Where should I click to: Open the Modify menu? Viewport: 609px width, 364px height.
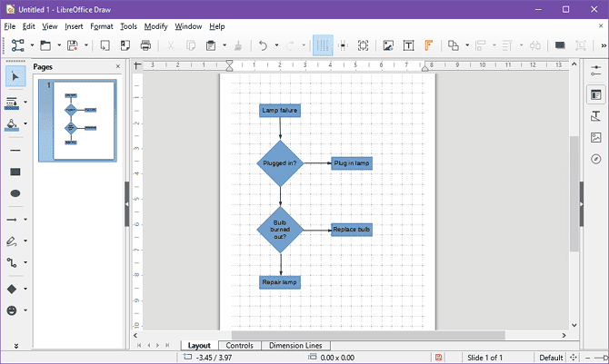155,26
